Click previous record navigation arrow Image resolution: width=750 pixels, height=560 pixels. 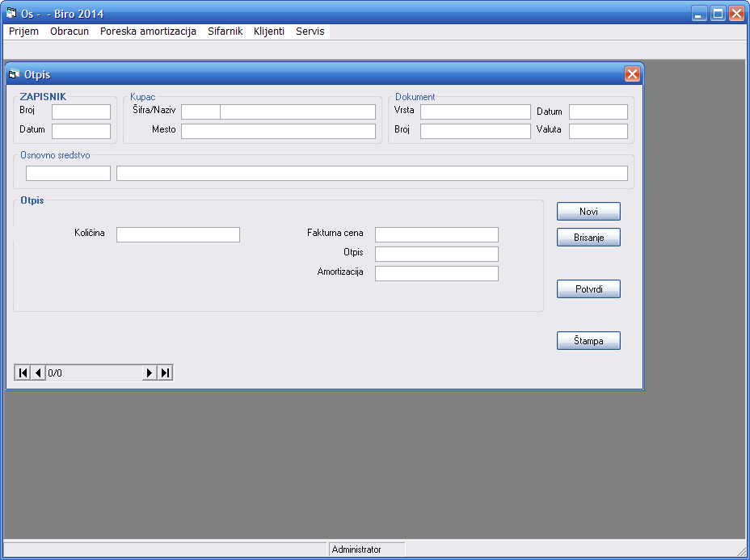tap(38, 373)
